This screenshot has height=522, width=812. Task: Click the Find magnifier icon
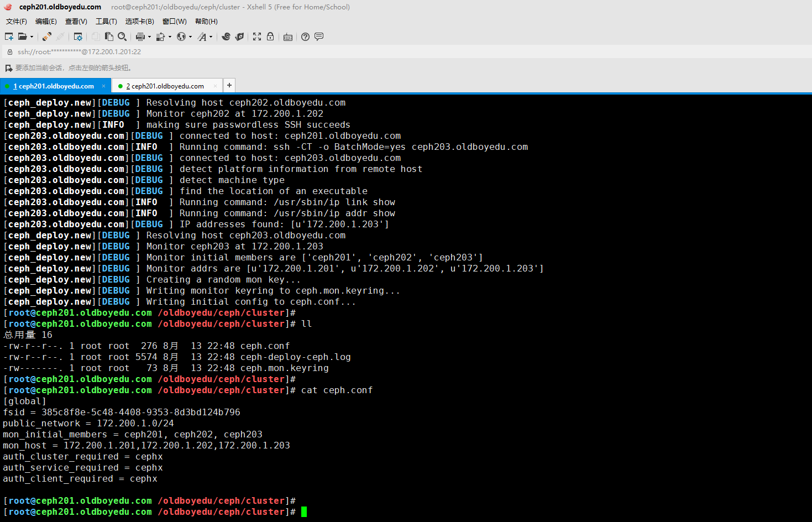(122, 36)
